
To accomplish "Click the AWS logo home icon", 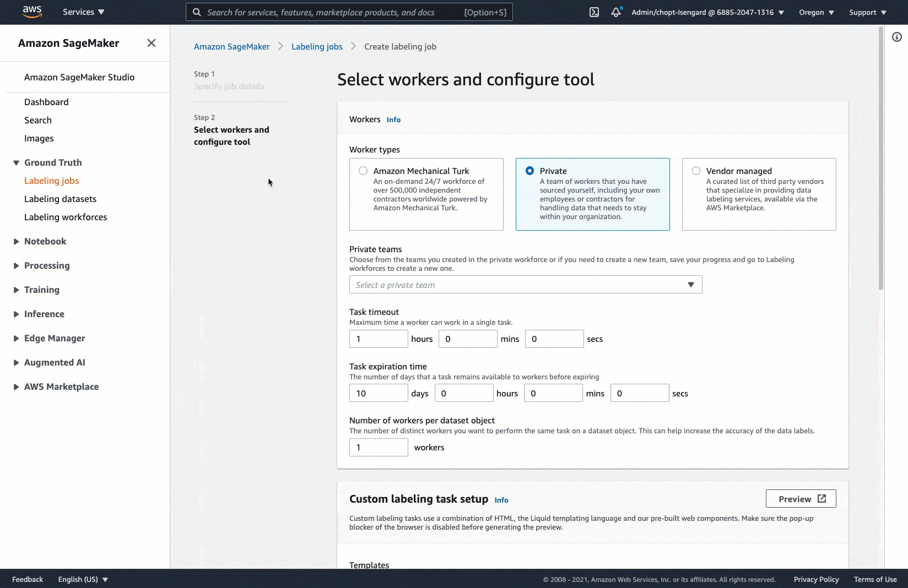I will click(x=32, y=12).
